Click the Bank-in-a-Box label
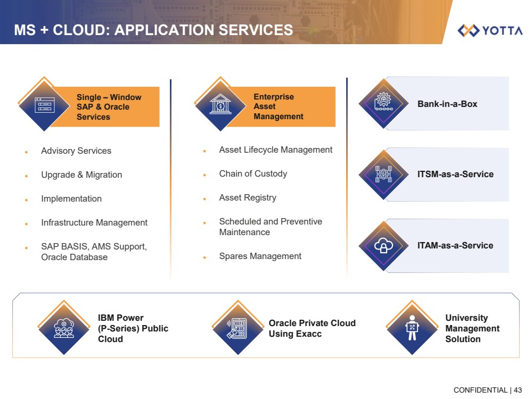Screen dimensions: 532x399 tap(447, 104)
